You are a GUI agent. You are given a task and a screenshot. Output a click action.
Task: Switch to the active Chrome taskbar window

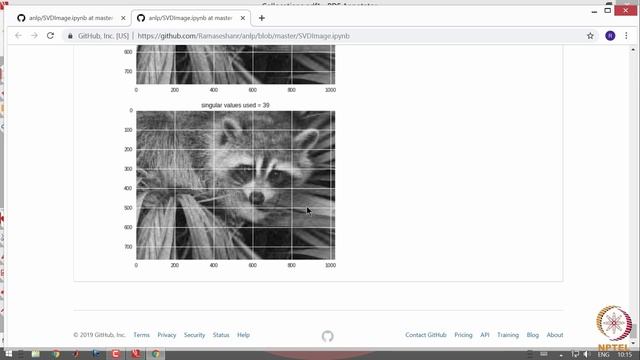coord(156,354)
